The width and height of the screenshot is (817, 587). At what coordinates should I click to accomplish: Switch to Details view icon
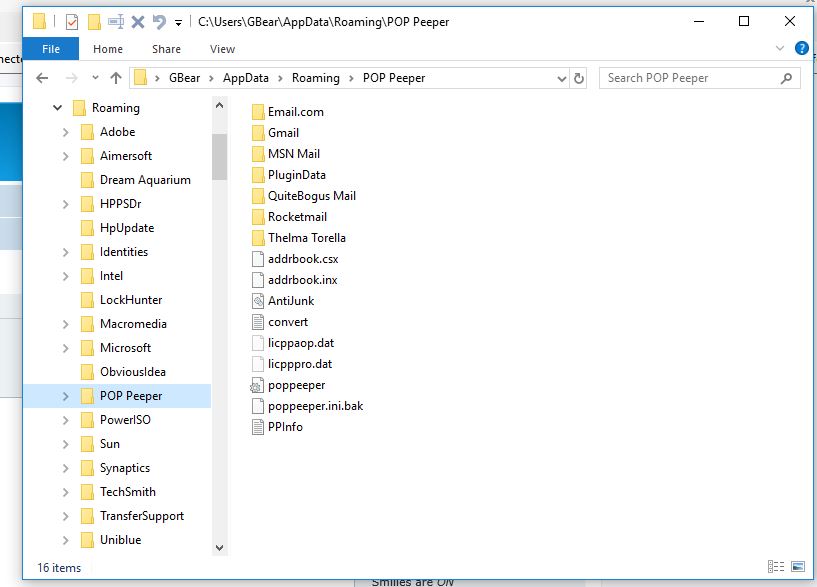tap(776, 566)
